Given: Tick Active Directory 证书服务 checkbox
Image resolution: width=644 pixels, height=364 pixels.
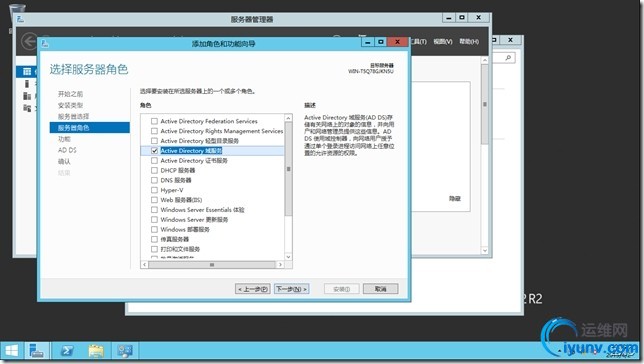Looking at the screenshot, I should tap(154, 161).
